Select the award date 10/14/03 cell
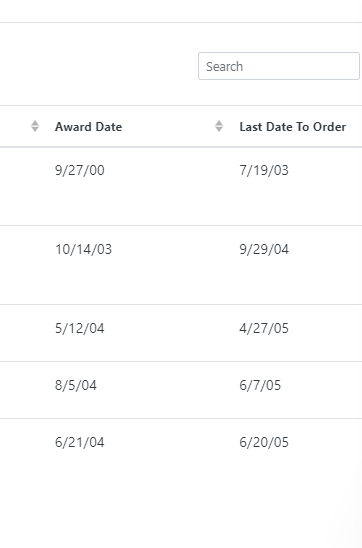Viewport: 362px width, 548px height. point(84,249)
